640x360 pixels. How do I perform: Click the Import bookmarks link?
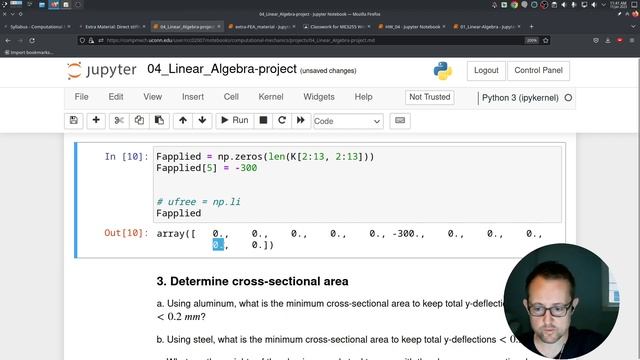[29, 52]
